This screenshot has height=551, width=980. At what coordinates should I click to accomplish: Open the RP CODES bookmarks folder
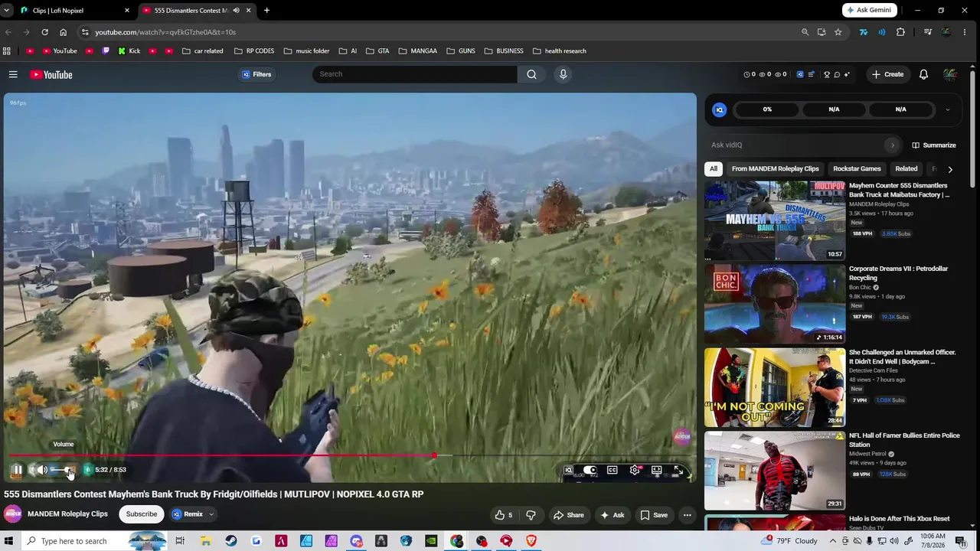point(254,51)
